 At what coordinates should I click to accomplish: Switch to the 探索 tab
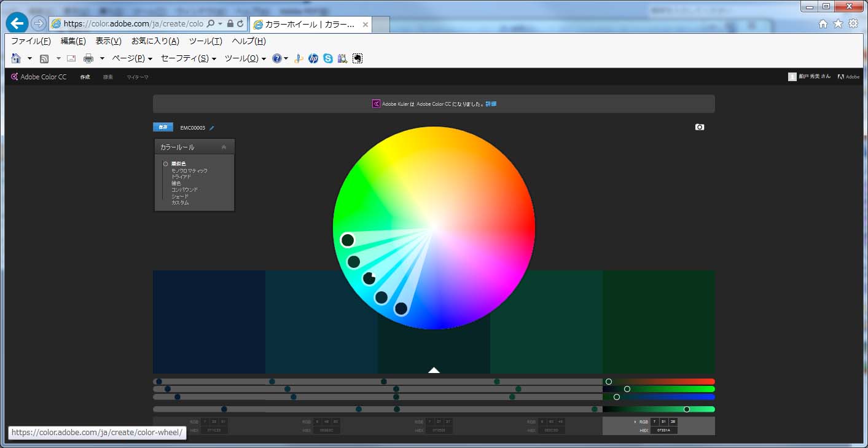tap(108, 77)
